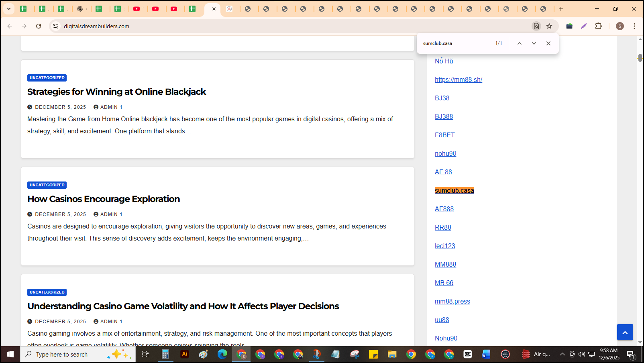
Task: Switch to the first green spreadsheet tab
Action: pos(23,9)
